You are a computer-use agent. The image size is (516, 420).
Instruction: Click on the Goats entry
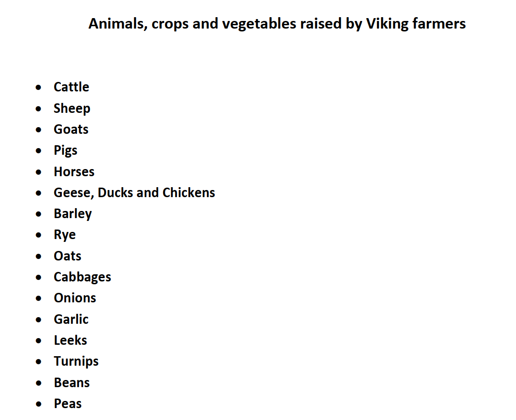coord(71,130)
